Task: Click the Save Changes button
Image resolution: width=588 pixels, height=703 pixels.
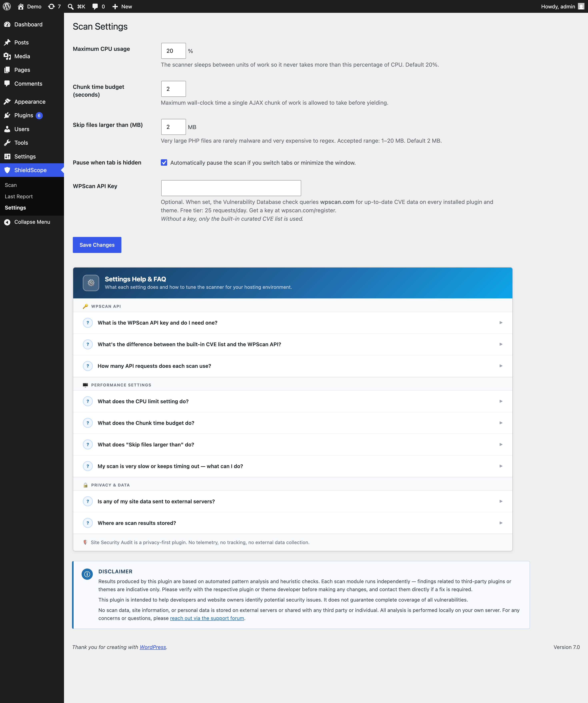Action: (97, 245)
